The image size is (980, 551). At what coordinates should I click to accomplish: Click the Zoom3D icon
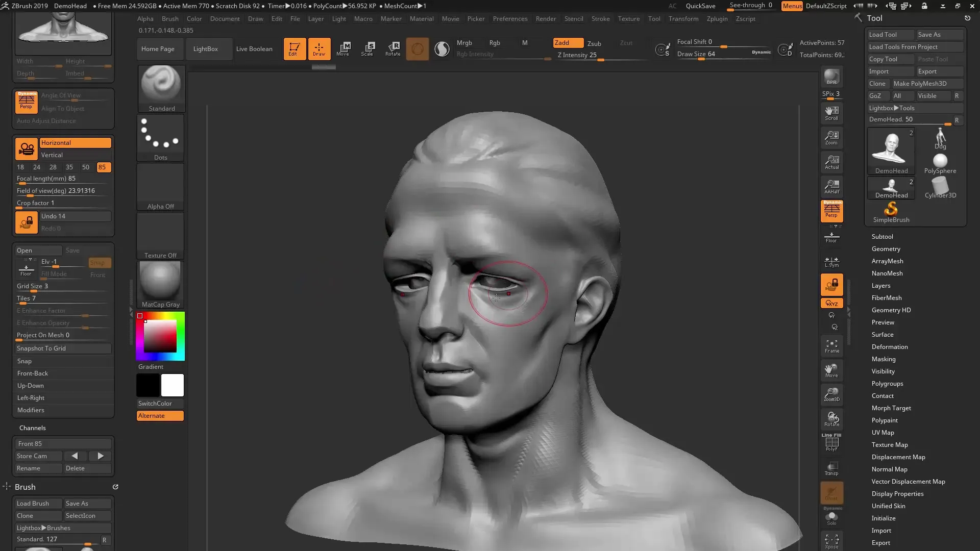[x=831, y=395]
